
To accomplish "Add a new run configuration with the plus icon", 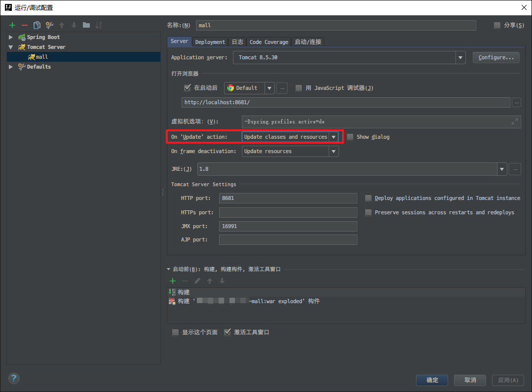I will point(12,25).
